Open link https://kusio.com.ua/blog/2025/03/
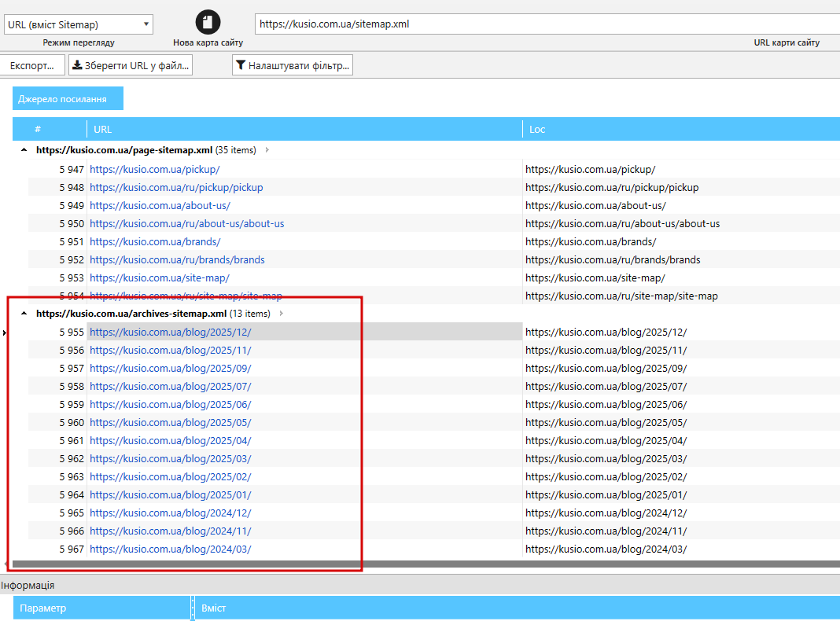Image resolution: width=840 pixels, height=621 pixels. pyautogui.click(x=171, y=459)
